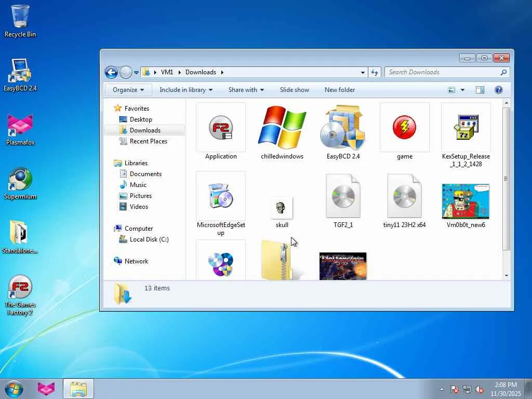Open the recent pages dropdown arrow

tap(136, 73)
